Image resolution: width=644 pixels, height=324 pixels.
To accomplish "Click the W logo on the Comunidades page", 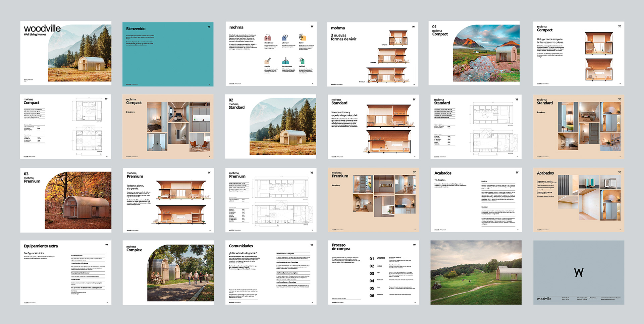I will 312,245.
